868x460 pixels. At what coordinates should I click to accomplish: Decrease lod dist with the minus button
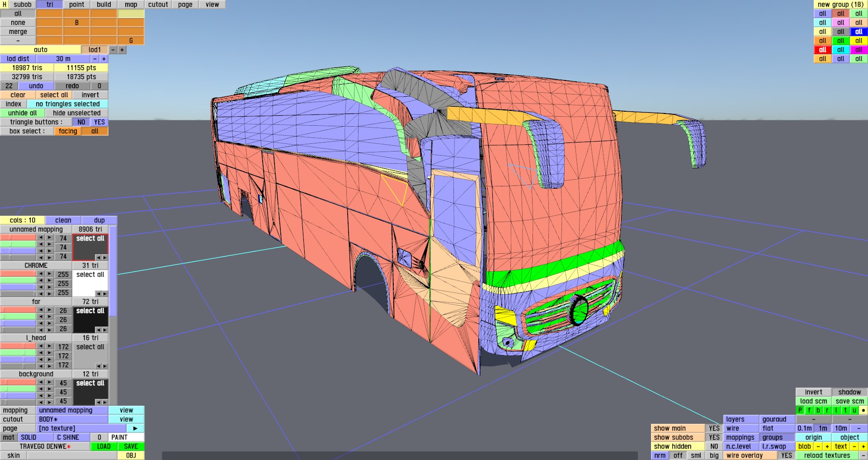pos(95,59)
